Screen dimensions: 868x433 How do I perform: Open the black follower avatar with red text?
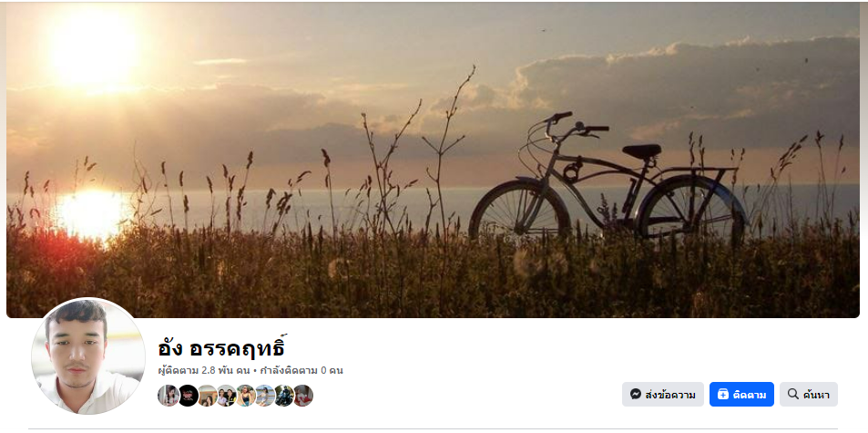click(x=189, y=396)
